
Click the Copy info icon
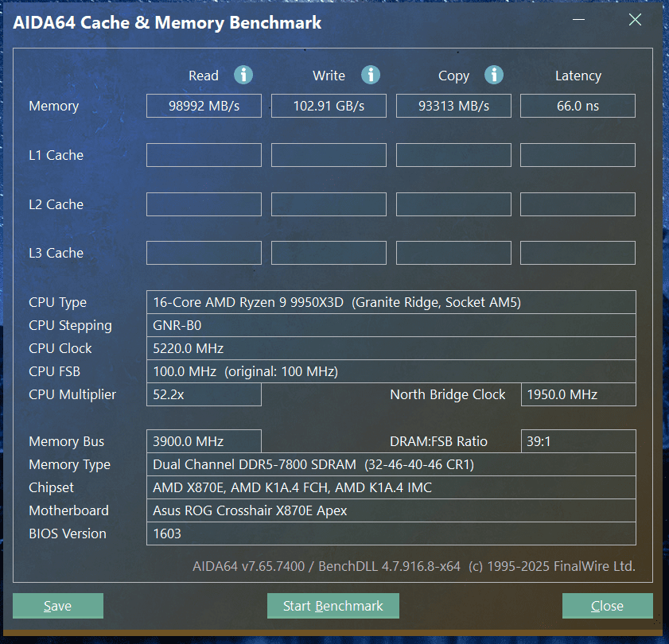[x=494, y=75]
